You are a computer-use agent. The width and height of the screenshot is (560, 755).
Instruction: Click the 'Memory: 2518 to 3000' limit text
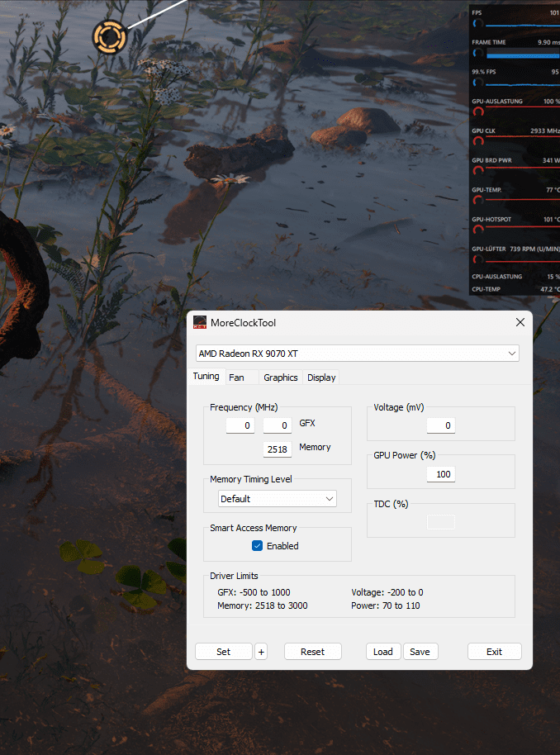coord(263,605)
